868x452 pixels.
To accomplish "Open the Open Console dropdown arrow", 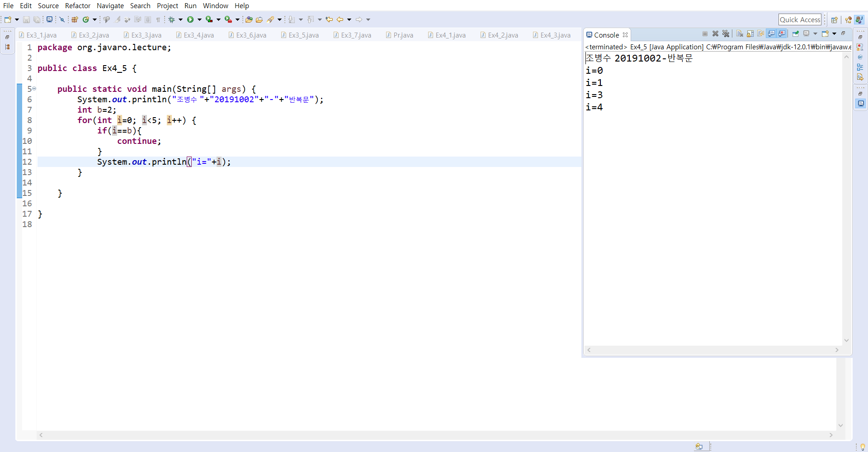I will pyautogui.click(x=834, y=33).
